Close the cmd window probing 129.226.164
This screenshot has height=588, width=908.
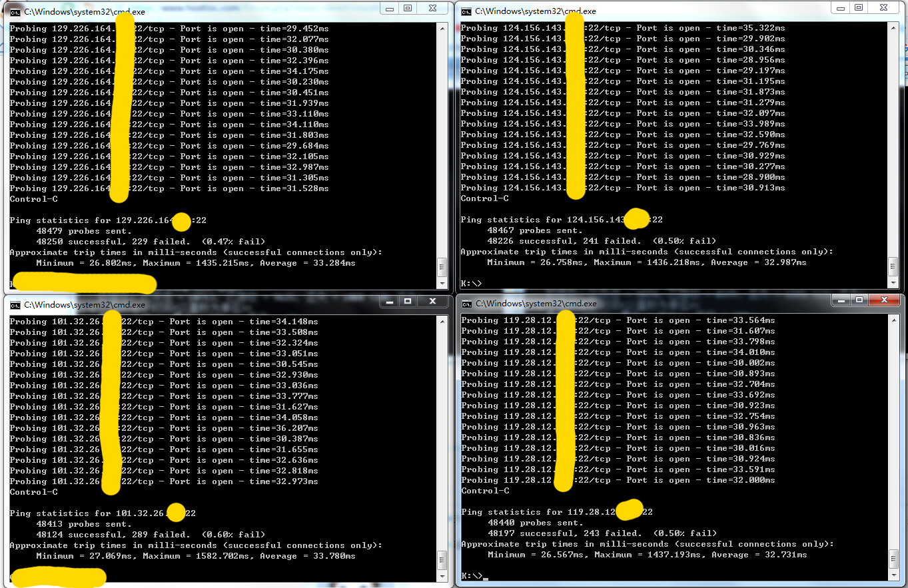tap(434, 8)
